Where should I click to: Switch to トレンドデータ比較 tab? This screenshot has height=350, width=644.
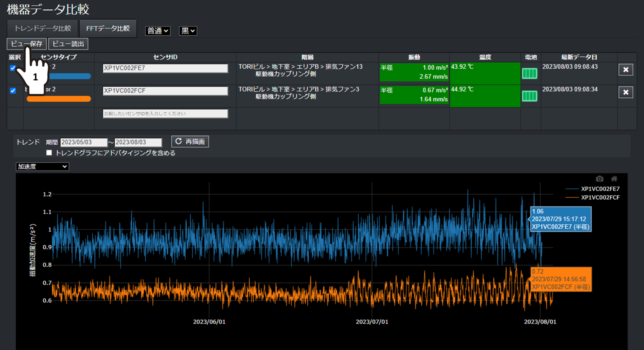click(43, 28)
